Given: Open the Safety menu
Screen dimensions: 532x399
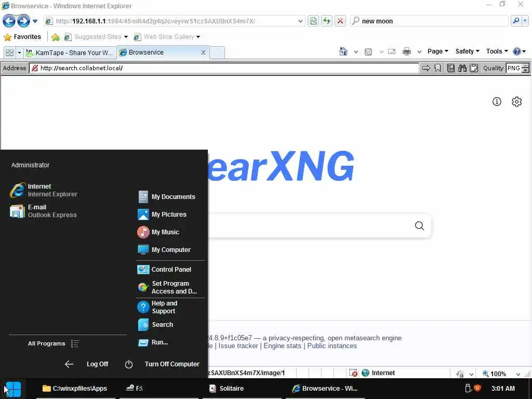Looking at the screenshot, I should pos(467,51).
